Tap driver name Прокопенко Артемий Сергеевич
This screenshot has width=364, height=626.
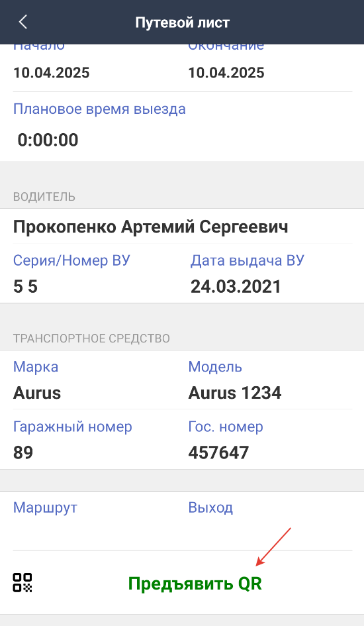pyautogui.click(x=150, y=227)
